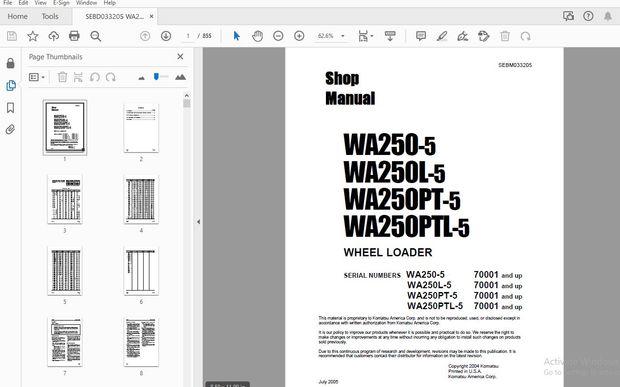620x387 pixels.
Task: Open the Window menu
Action: pos(86,3)
